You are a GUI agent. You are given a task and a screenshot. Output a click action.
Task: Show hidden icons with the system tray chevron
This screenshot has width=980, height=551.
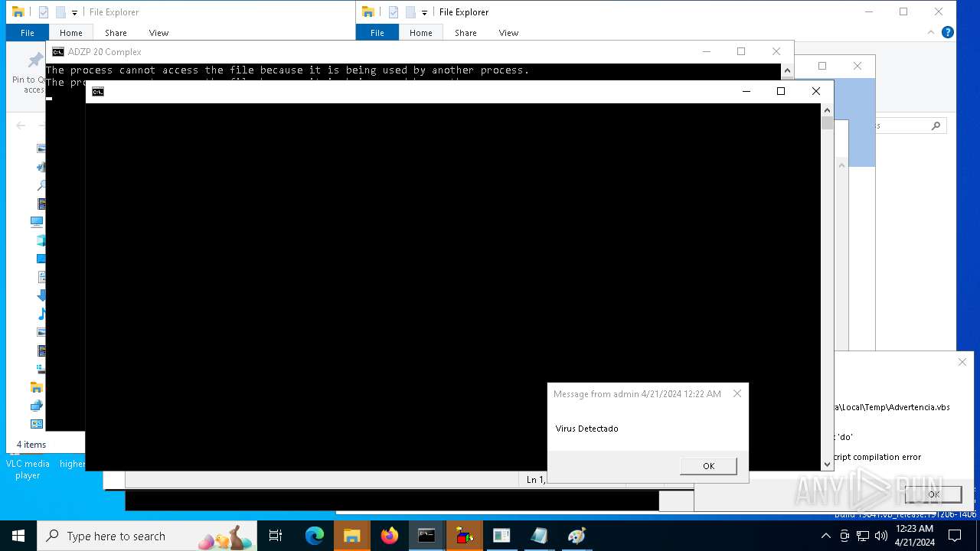[827, 536]
